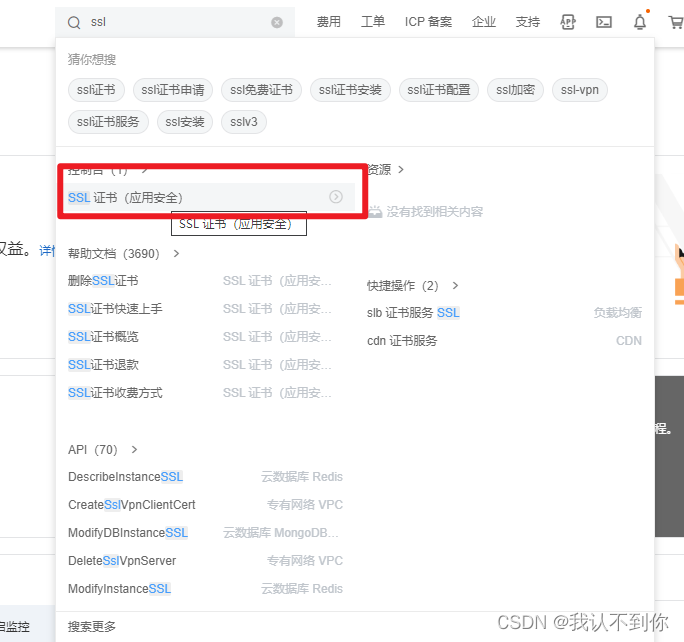
Task: Open the CreateSslVpnClientCert API entry
Action: (x=132, y=505)
